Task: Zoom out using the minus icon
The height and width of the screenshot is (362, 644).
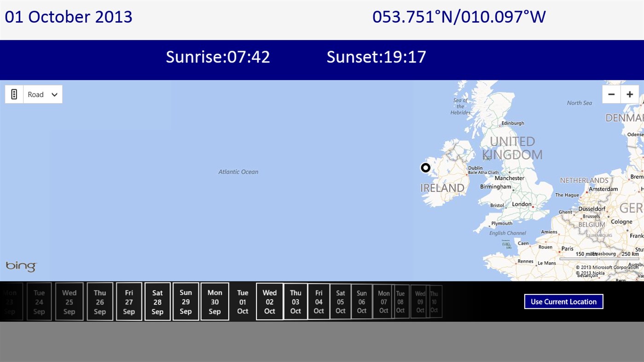Action: point(611,94)
